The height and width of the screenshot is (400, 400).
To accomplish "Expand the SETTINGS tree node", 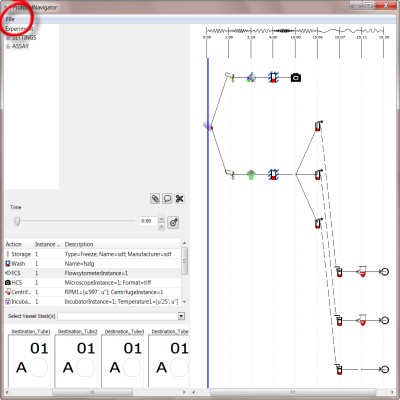I will pyautogui.click(x=8, y=38).
